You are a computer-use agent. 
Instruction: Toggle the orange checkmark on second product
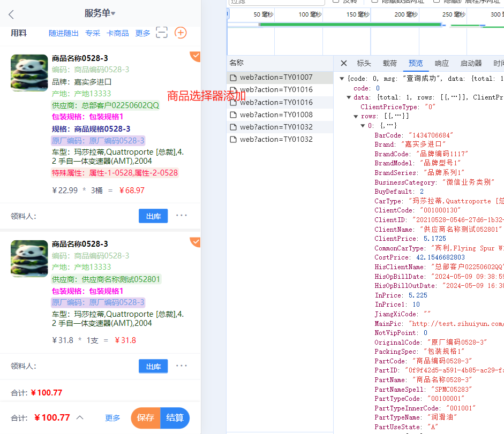click(x=195, y=242)
